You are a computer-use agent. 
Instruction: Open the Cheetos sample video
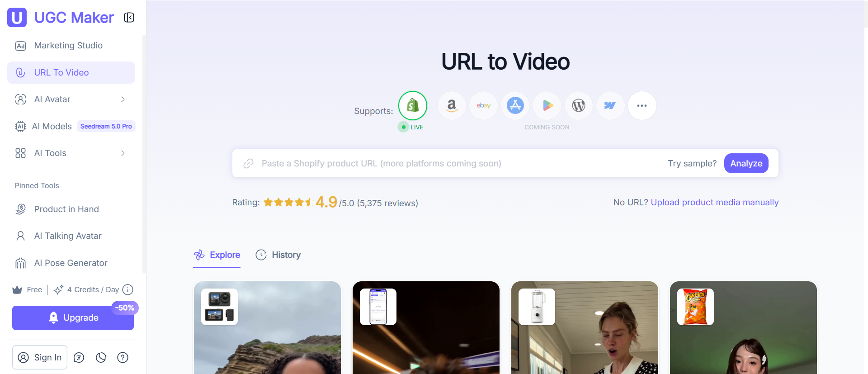(x=743, y=328)
